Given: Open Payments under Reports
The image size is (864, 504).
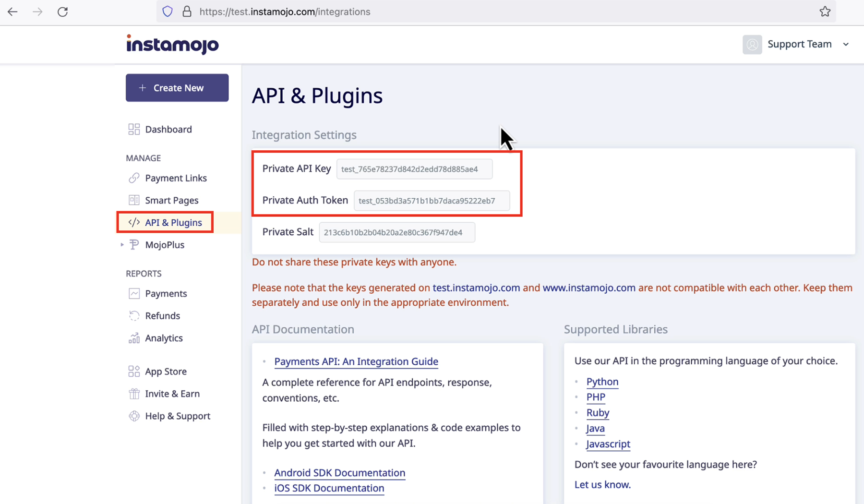Looking at the screenshot, I should (166, 293).
